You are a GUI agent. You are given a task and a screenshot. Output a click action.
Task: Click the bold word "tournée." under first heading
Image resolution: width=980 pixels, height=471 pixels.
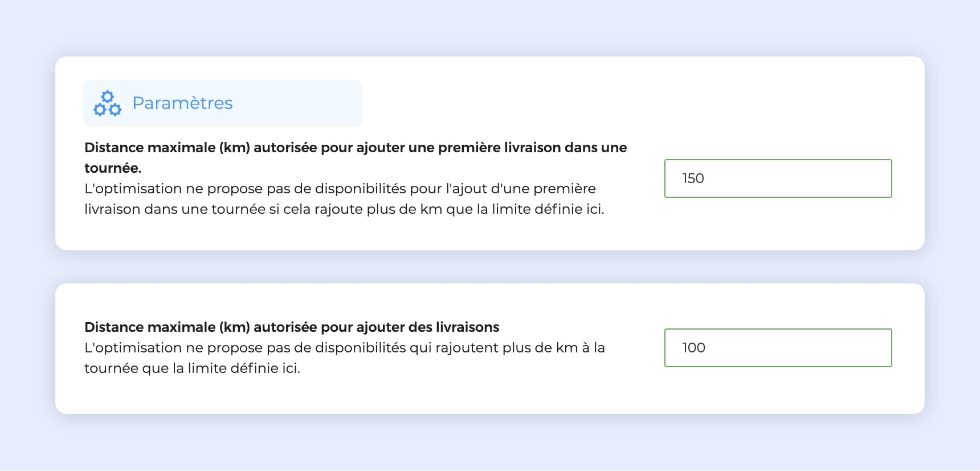coord(112,168)
